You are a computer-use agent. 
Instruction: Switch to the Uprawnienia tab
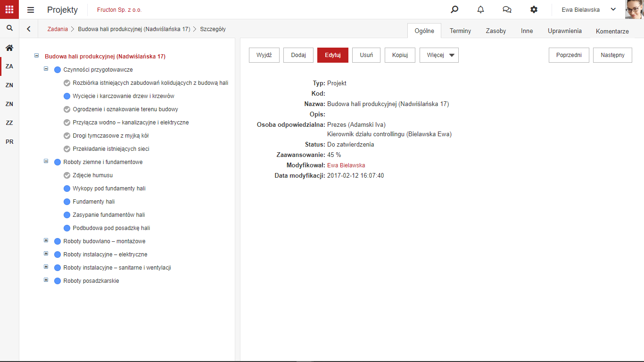click(x=565, y=31)
